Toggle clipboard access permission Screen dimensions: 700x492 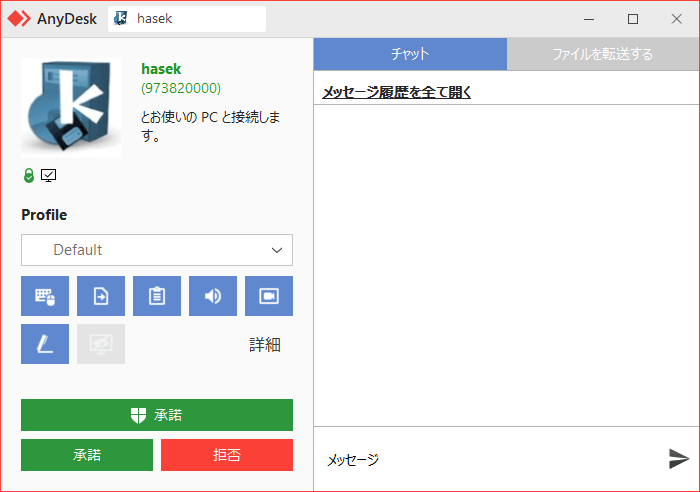pos(157,296)
